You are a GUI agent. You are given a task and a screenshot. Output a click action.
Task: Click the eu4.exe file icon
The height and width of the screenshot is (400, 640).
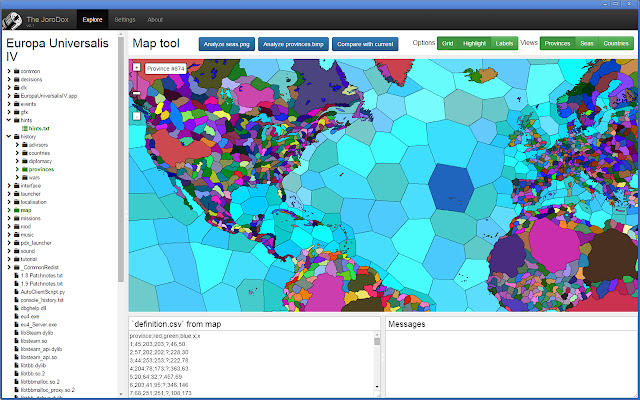17,316
